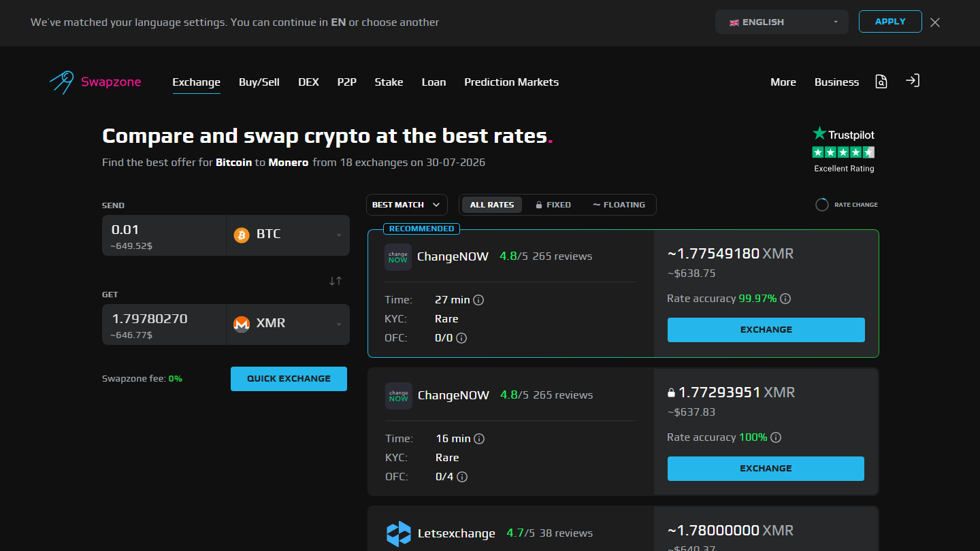Open the Trustpilot rating badge
Viewport: 980px width, 551px height.
pos(844,150)
